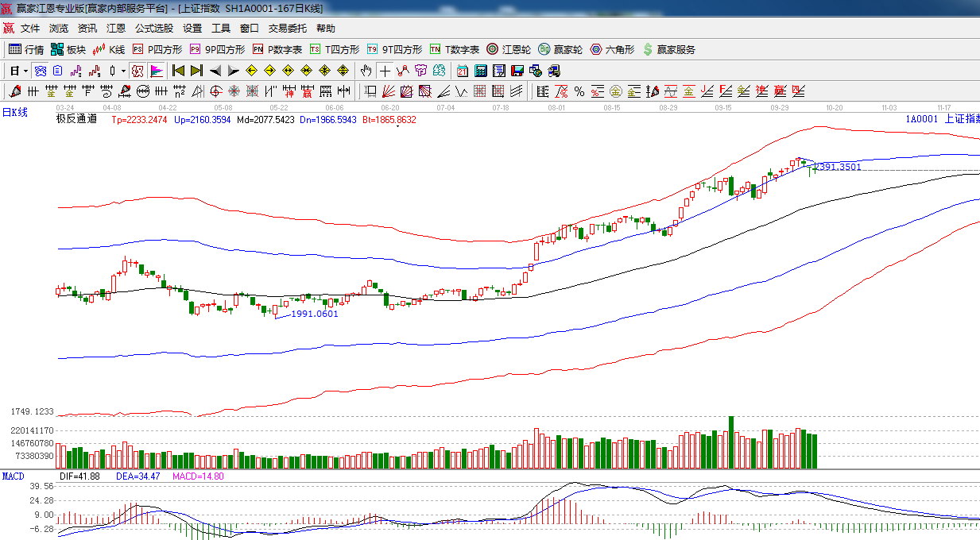The height and width of the screenshot is (540, 980).
Task: Toggle the crosshair cursor button
Action: pos(385,71)
